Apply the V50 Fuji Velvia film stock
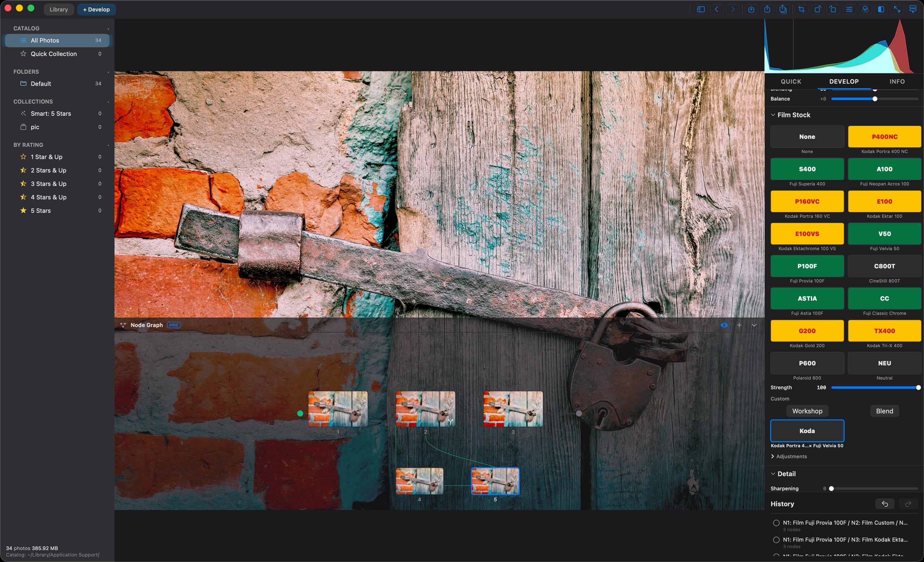Viewport: 924px width, 562px height. click(884, 234)
